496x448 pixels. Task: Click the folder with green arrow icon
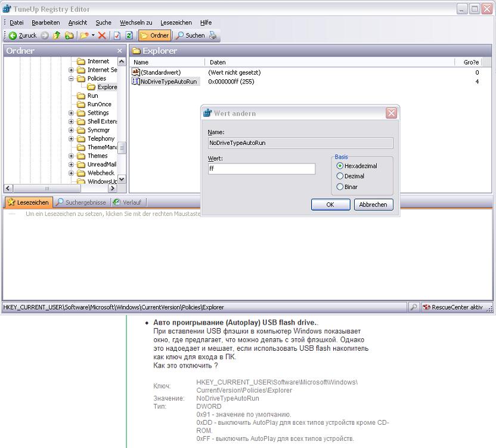click(69, 35)
